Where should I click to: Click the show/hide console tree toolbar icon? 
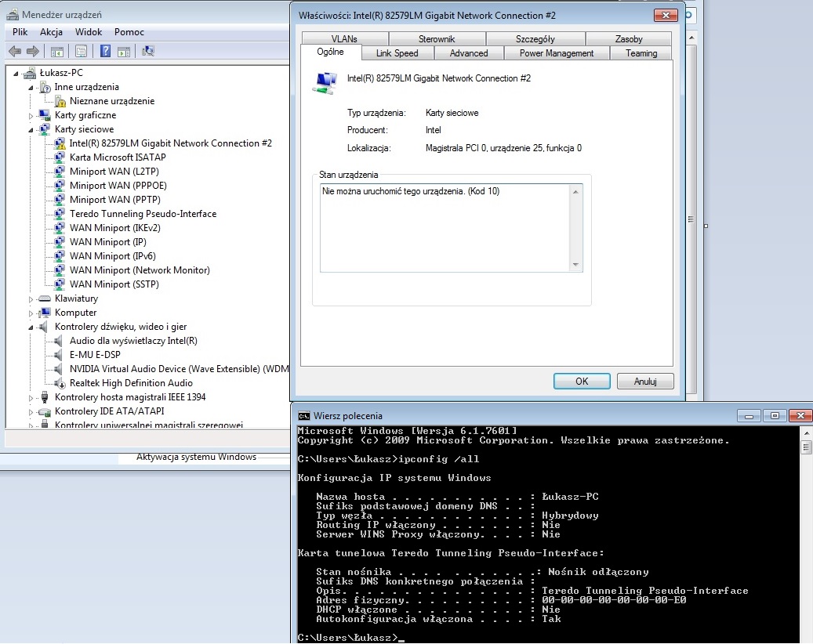pos(57,51)
